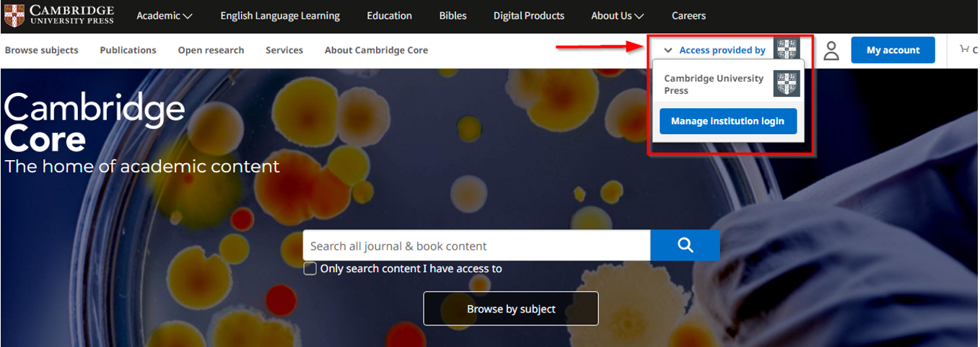Click the user profile icon

click(831, 50)
